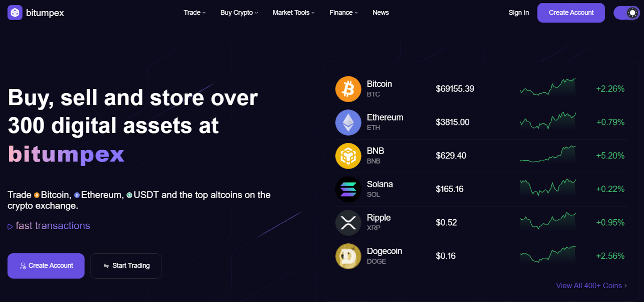
Task: Click Create Account in the header
Action: (571, 12)
